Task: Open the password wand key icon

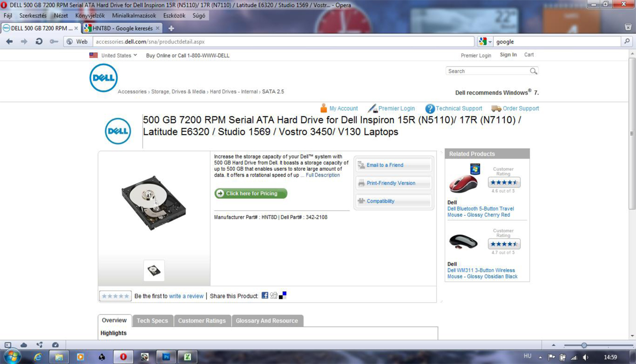Action: point(54,42)
